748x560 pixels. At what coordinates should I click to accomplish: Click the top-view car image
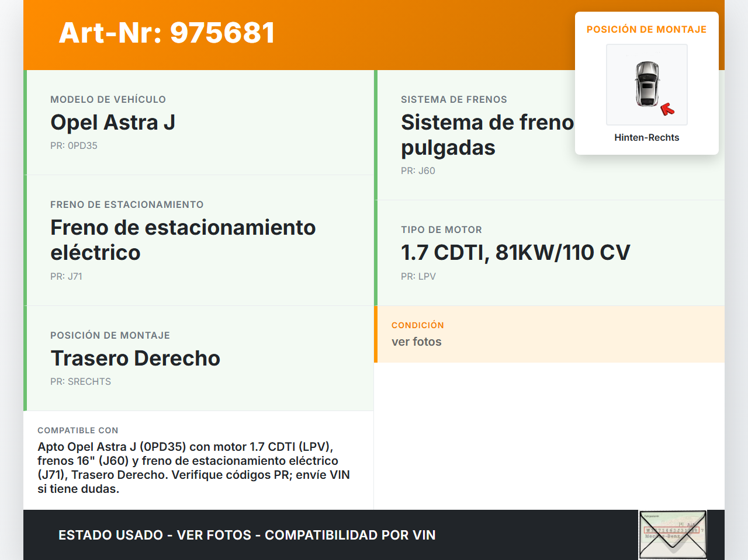646,84
